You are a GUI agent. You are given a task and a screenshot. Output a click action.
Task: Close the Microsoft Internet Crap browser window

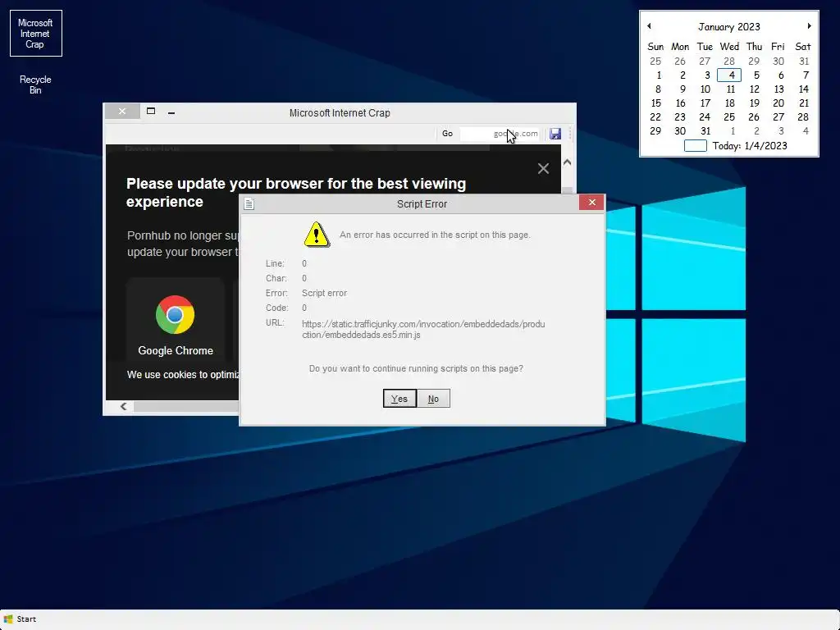(122, 112)
